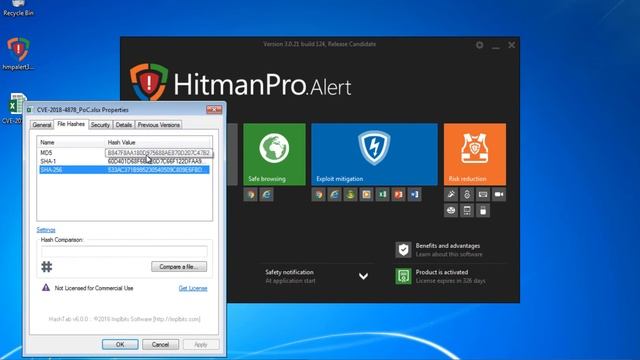The image size is (640, 360).
Task: Click the Hash Comparison input field
Action: point(124,251)
